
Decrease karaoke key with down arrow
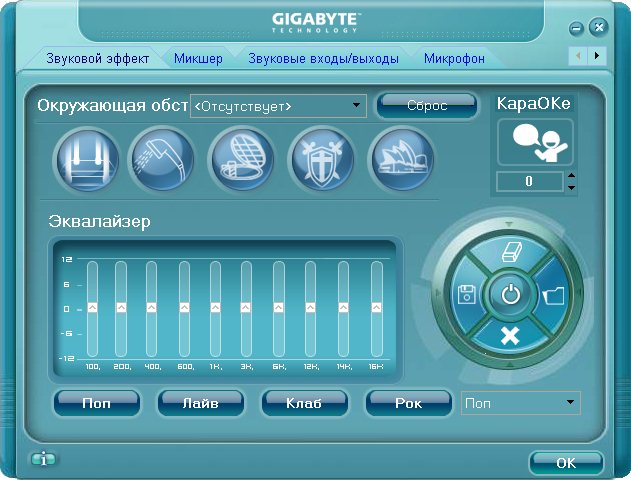[571, 187]
